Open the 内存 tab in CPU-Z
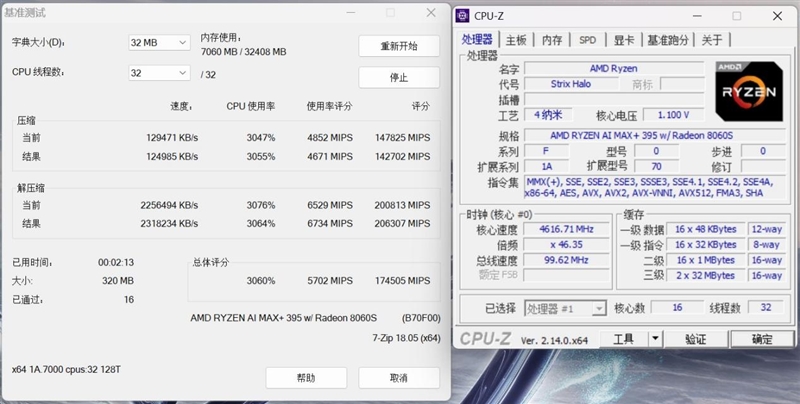The height and width of the screenshot is (404, 800). click(x=552, y=40)
